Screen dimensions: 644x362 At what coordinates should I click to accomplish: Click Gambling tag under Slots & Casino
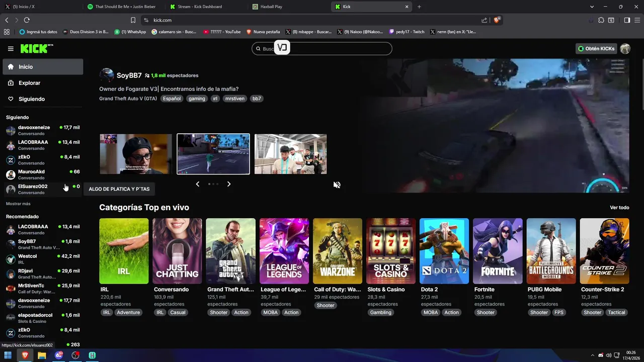tap(381, 312)
